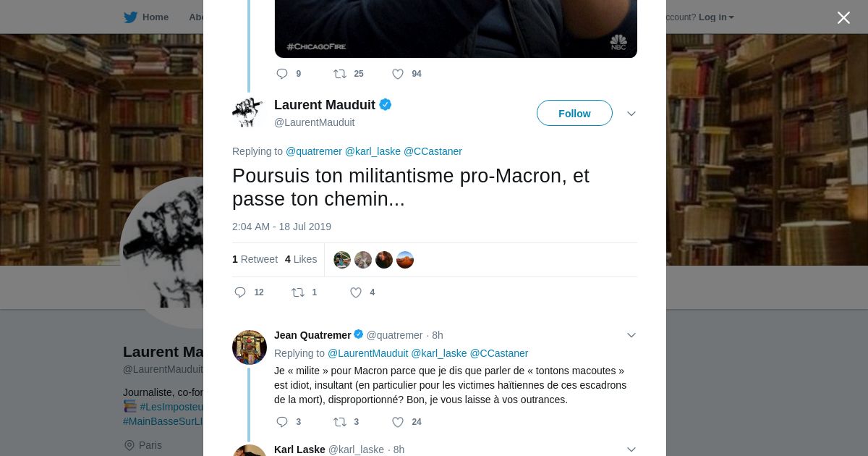868x456 pixels.
Task: Open more options on Karl Laske's tweet
Action: pos(631,449)
